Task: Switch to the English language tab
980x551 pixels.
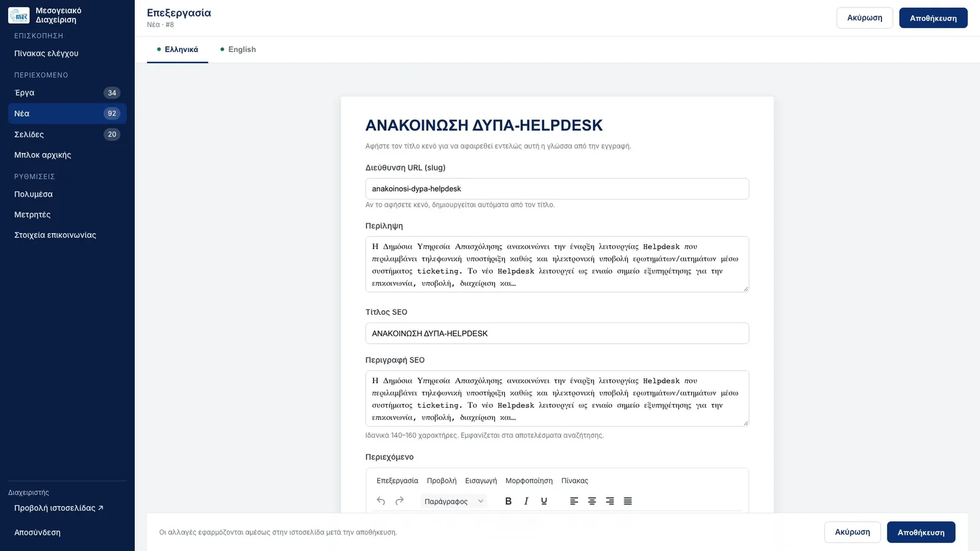Action: click(238, 50)
